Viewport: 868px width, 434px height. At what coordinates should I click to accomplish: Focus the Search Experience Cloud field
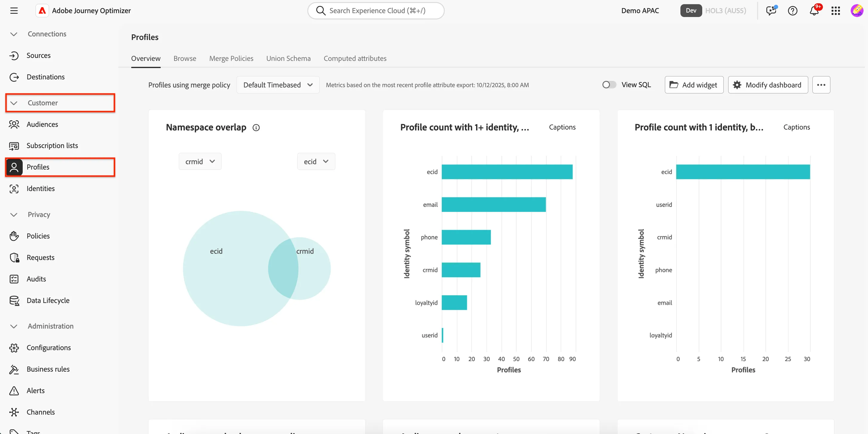click(376, 11)
